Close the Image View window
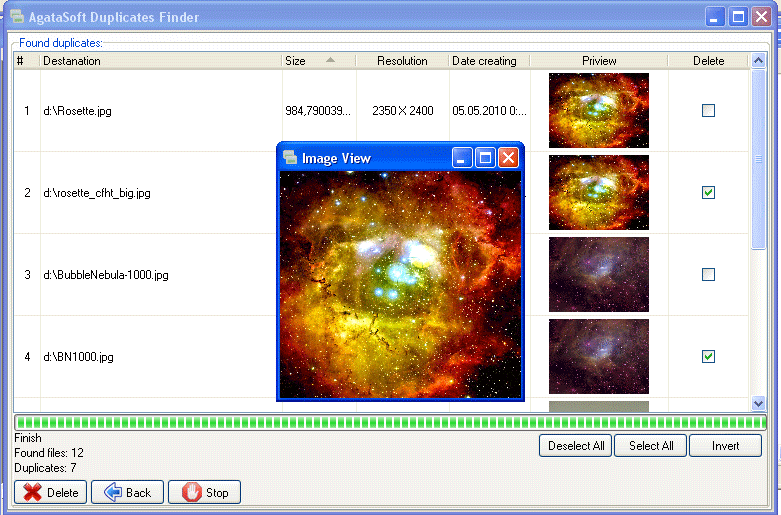This screenshot has height=515, width=781. click(508, 158)
